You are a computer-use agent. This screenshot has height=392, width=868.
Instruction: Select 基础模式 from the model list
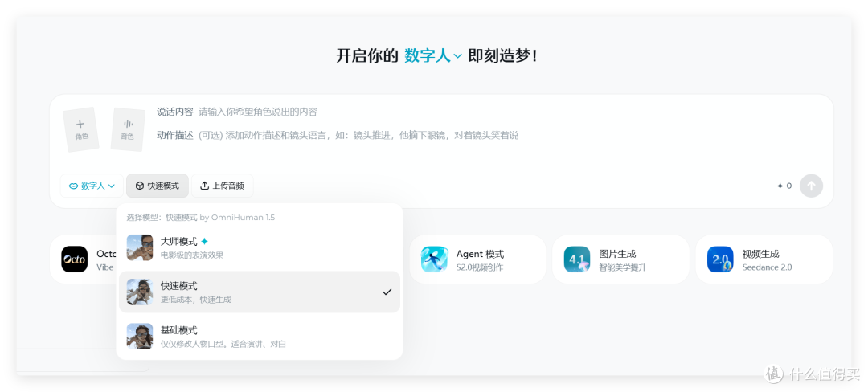point(259,336)
